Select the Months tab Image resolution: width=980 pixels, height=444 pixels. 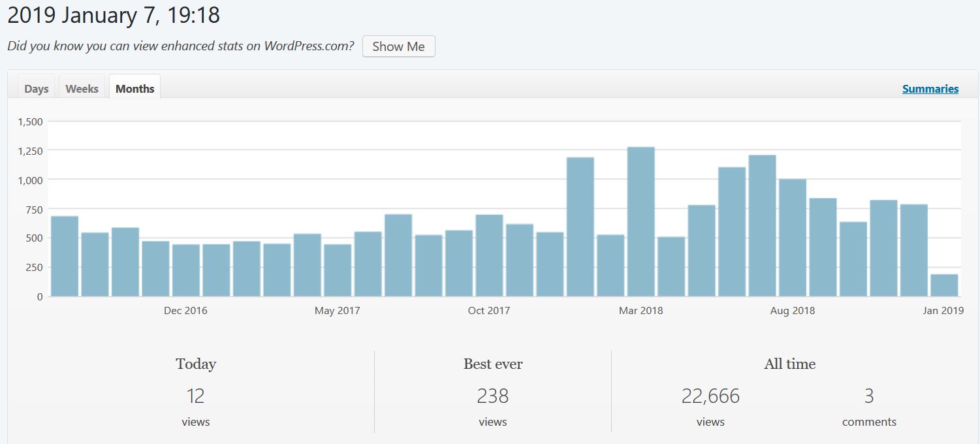coord(134,88)
